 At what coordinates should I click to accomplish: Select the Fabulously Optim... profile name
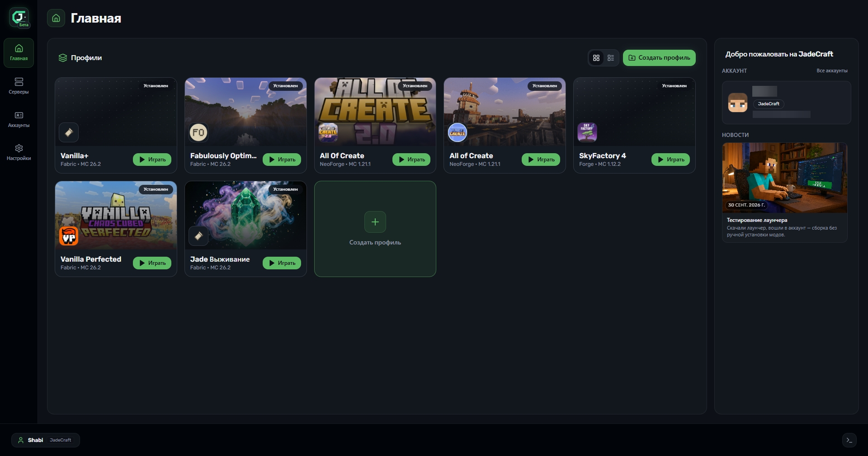point(223,155)
